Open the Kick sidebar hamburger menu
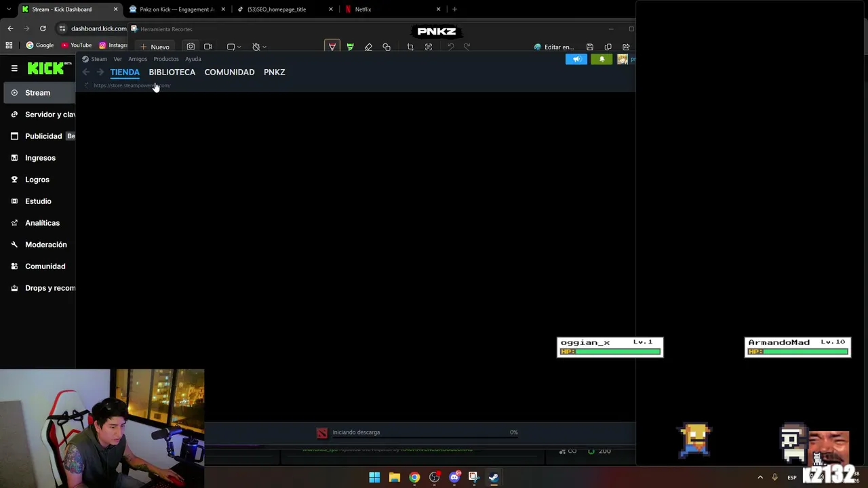Viewport: 868px width, 488px height. [14, 68]
